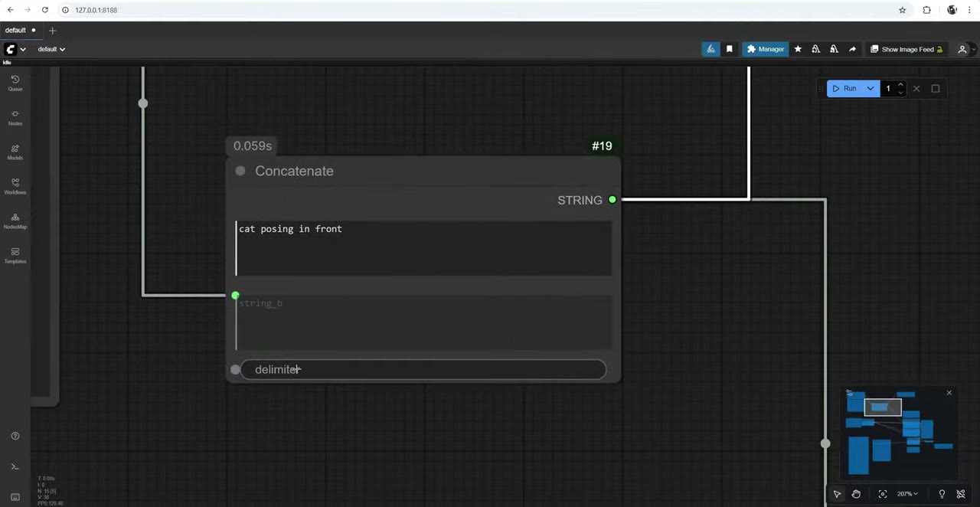
Task: Click the fit view icon
Action: [x=883, y=494]
